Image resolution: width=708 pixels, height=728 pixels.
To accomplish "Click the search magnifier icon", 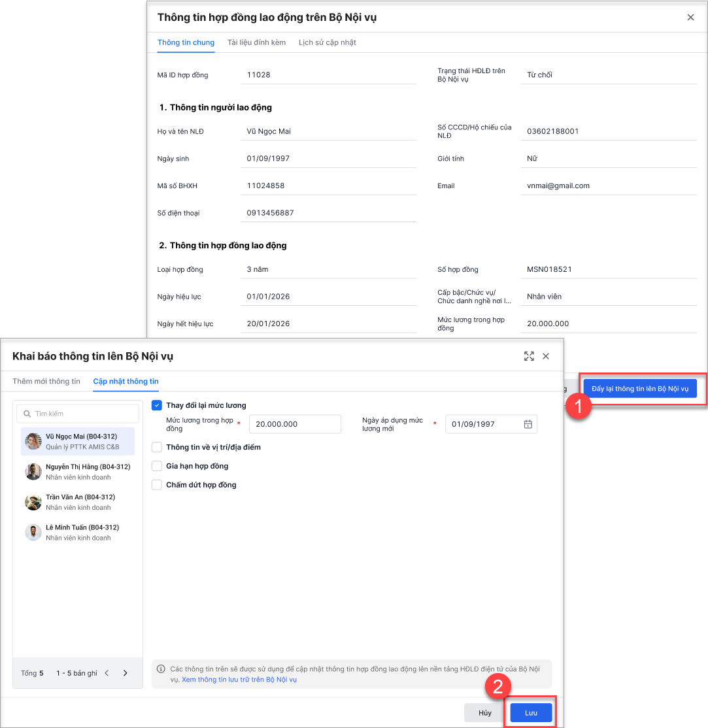I will click(27, 414).
